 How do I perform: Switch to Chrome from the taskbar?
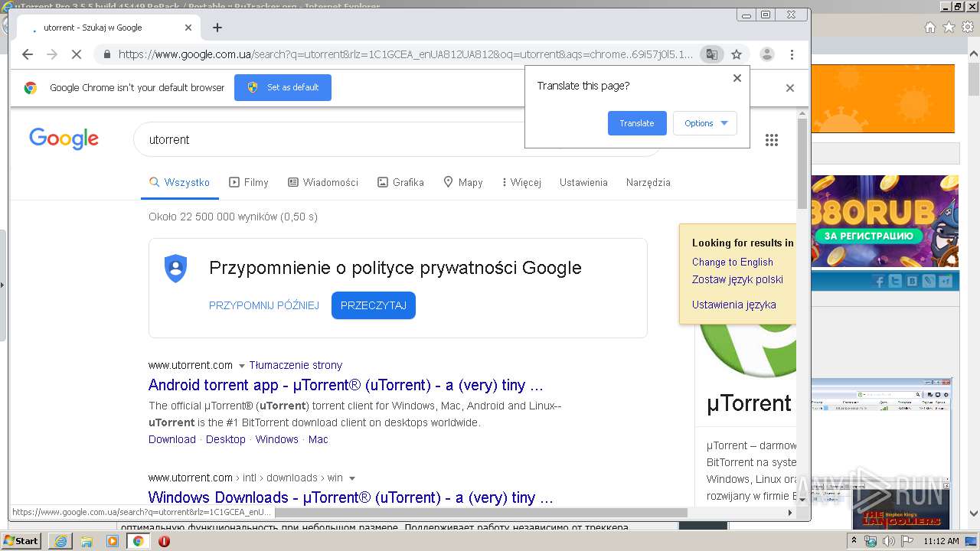coord(139,541)
